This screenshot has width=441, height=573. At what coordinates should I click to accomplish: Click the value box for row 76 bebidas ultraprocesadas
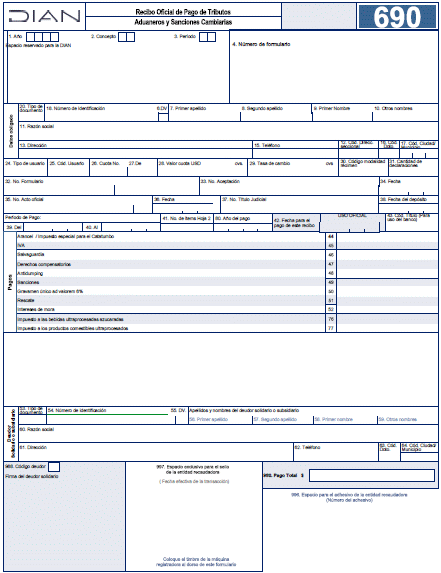tap(387, 319)
